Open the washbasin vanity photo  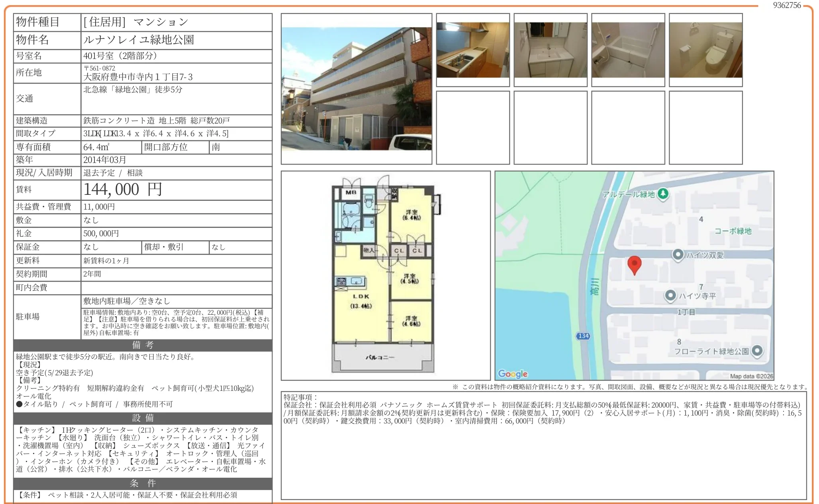(550, 50)
